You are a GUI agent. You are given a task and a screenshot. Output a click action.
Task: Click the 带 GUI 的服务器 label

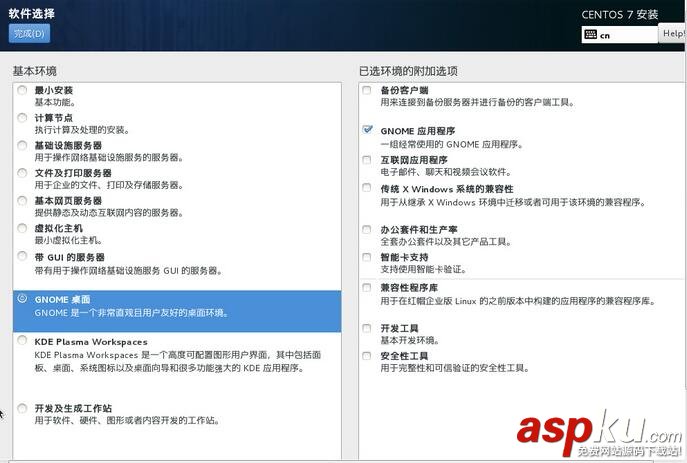click(70, 258)
